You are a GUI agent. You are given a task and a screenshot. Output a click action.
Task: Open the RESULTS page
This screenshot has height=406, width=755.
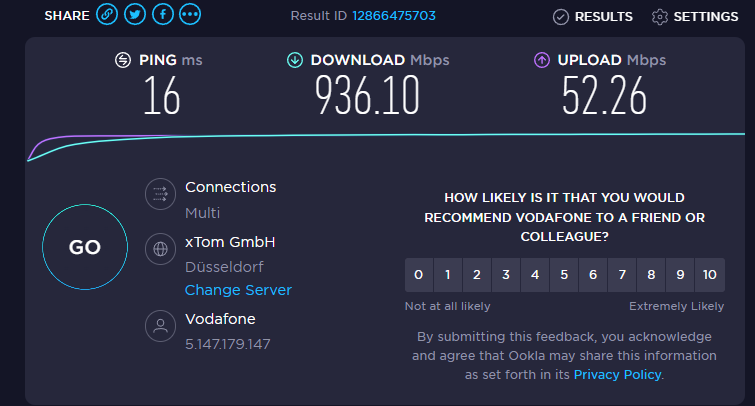pos(593,17)
